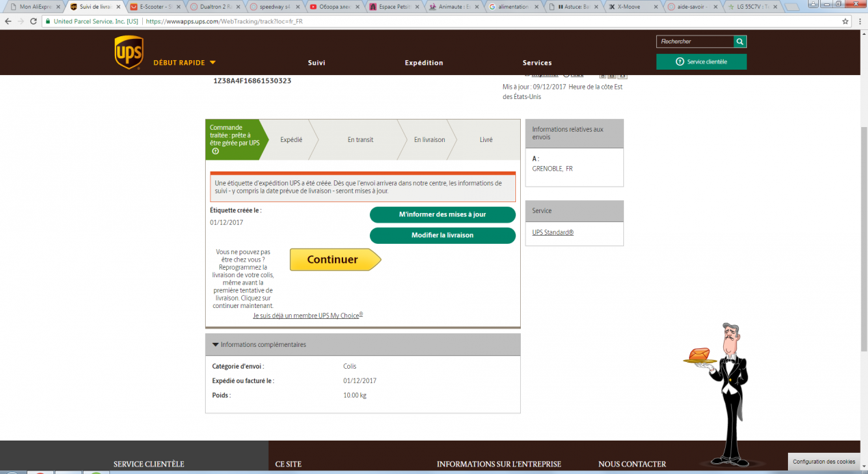Click the yellow 'Continuer' button

pos(335,260)
